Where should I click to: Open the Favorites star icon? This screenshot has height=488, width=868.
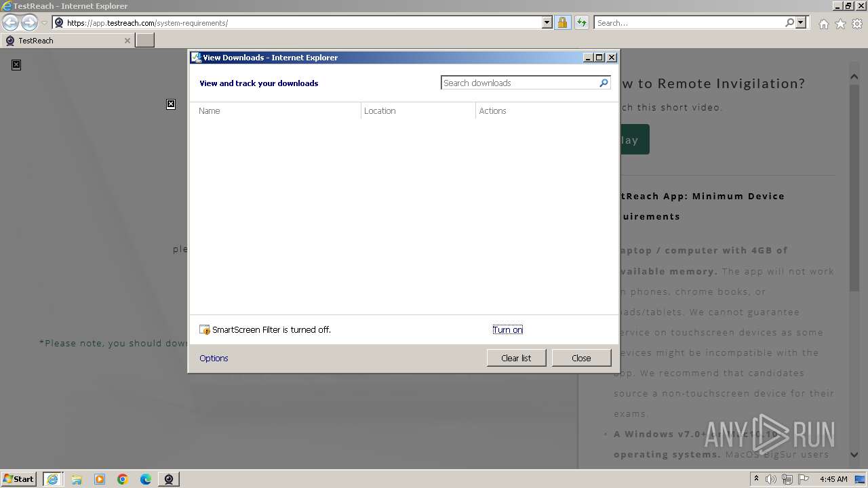pyautogui.click(x=840, y=24)
